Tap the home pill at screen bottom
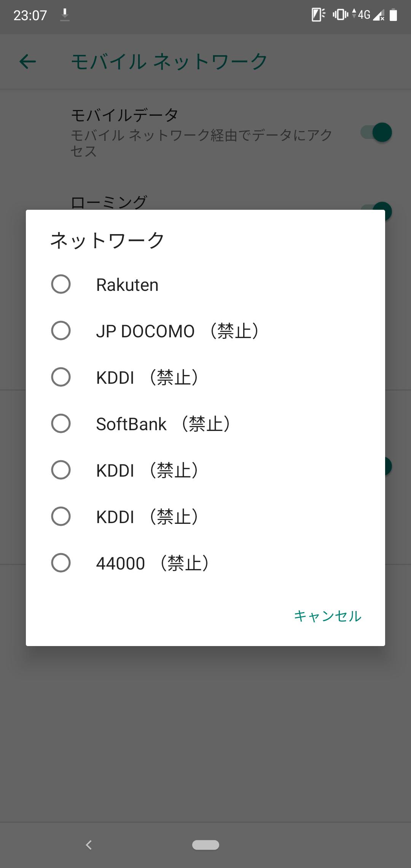 (205, 845)
